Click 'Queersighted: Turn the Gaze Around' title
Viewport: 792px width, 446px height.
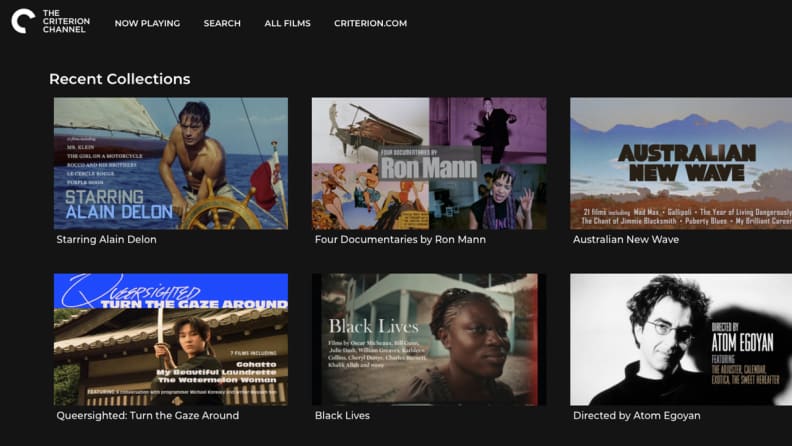coord(147,416)
